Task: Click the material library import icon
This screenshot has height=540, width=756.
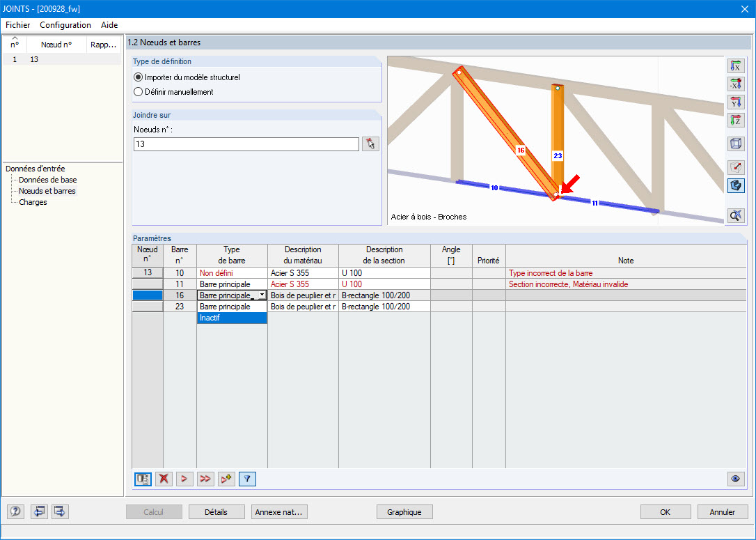Action: coord(143,479)
